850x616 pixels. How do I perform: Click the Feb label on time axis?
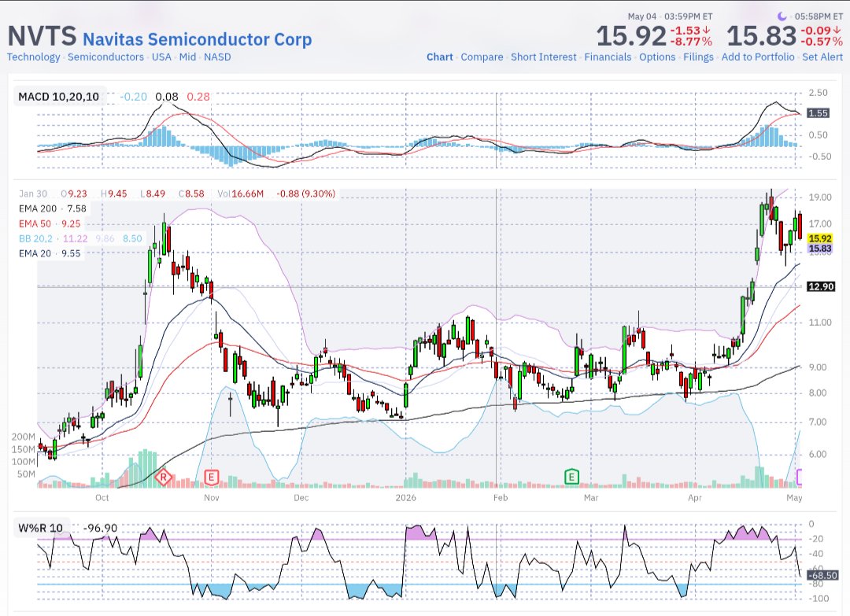[501, 497]
